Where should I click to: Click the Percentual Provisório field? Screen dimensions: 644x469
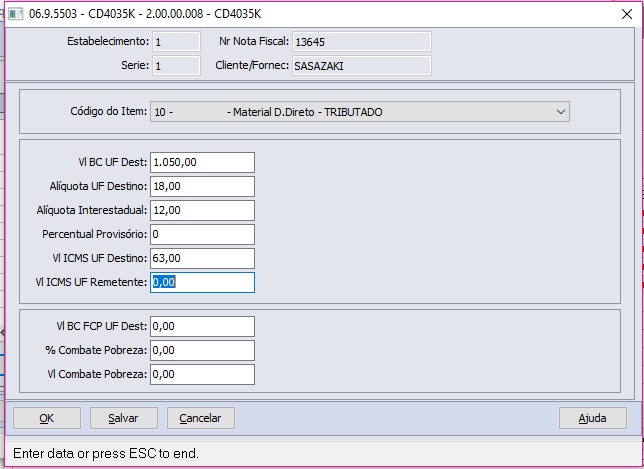tap(202, 235)
